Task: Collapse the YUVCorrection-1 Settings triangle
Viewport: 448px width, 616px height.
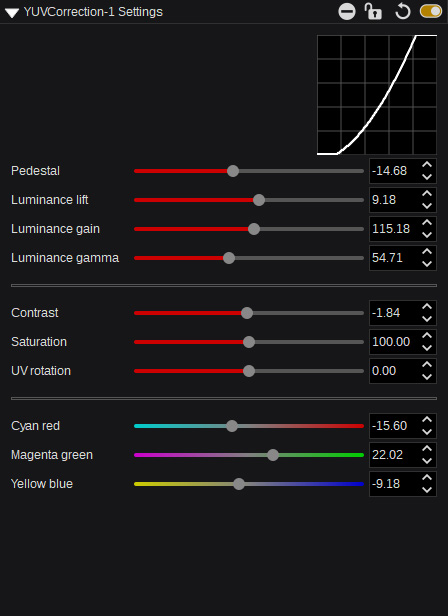Action: pyautogui.click(x=12, y=13)
